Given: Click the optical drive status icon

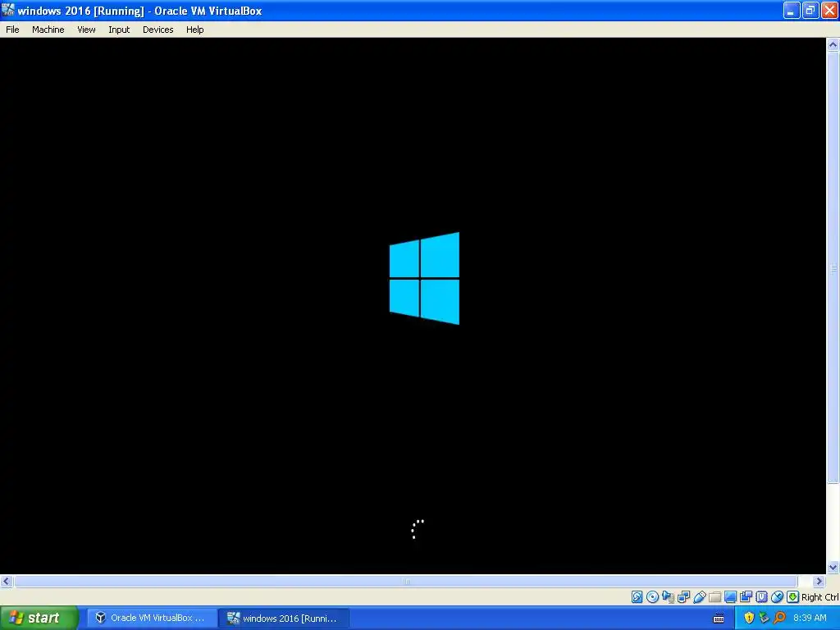Looking at the screenshot, I should click(652, 597).
